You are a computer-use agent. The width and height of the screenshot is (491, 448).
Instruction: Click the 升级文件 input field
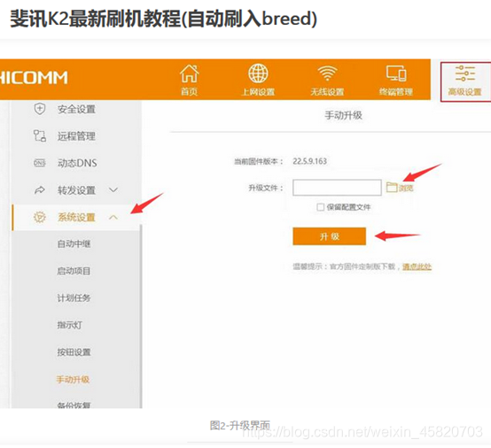pos(337,188)
